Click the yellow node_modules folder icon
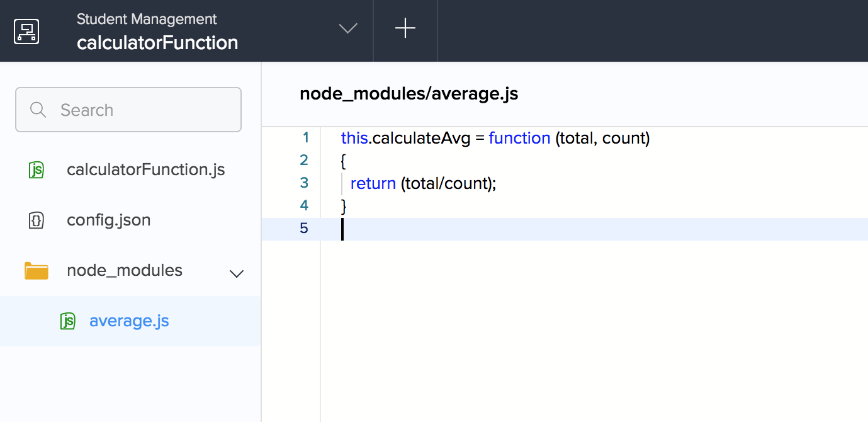Image resolution: width=868 pixels, height=422 pixels. click(37, 271)
